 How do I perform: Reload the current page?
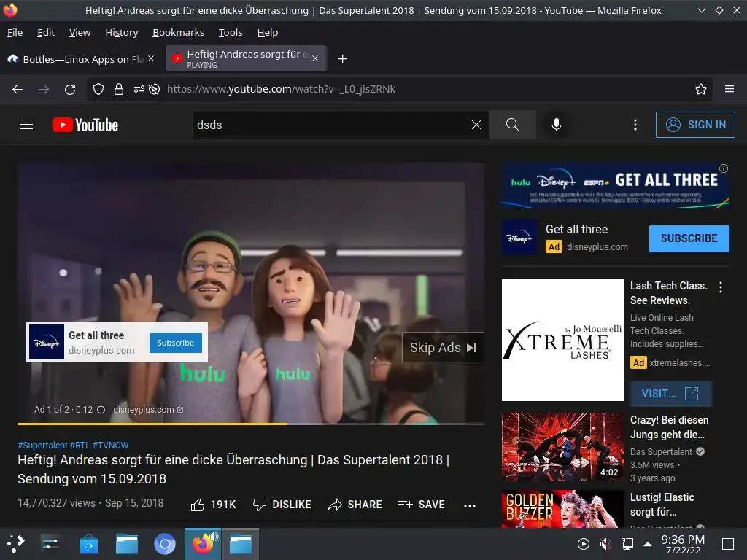[x=70, y=89]
